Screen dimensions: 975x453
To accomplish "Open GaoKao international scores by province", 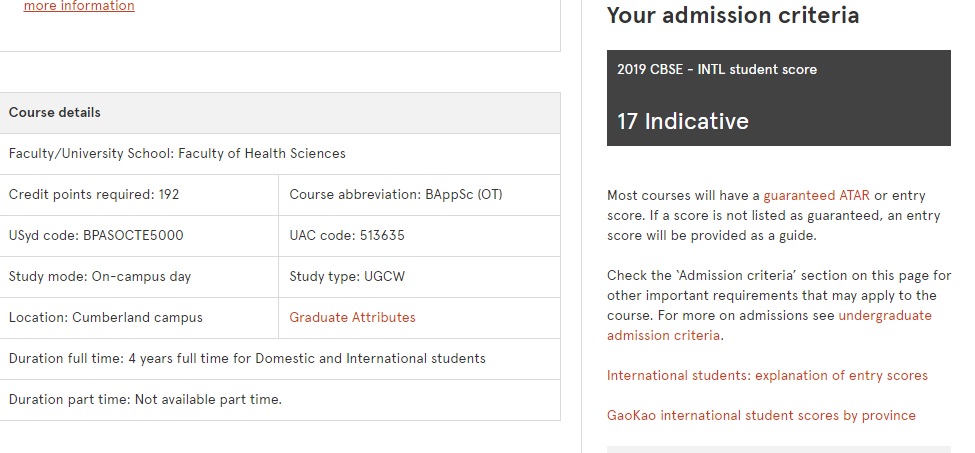I will point(761,415).
